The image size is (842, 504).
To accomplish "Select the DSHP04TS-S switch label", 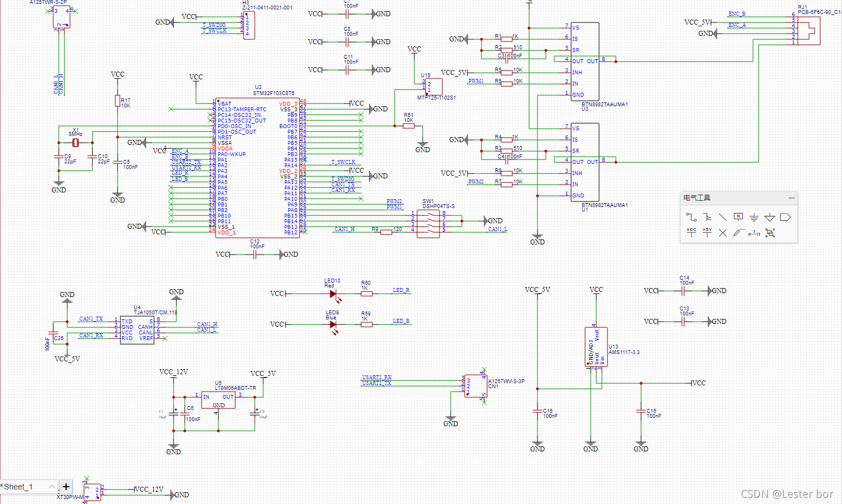I will pyautogui.click(x=438, y=206).
